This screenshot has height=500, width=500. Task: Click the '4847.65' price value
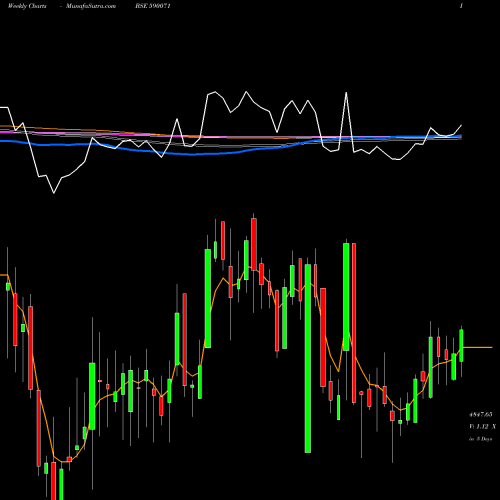click(480, 414)
